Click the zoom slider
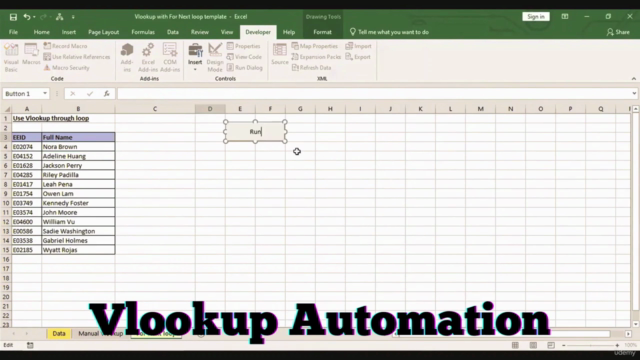 tap(590, 345)
